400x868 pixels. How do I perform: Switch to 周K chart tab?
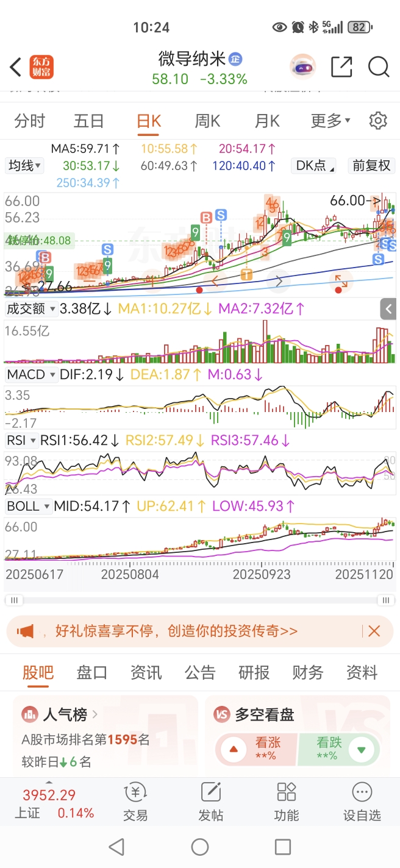click(207, 121)
